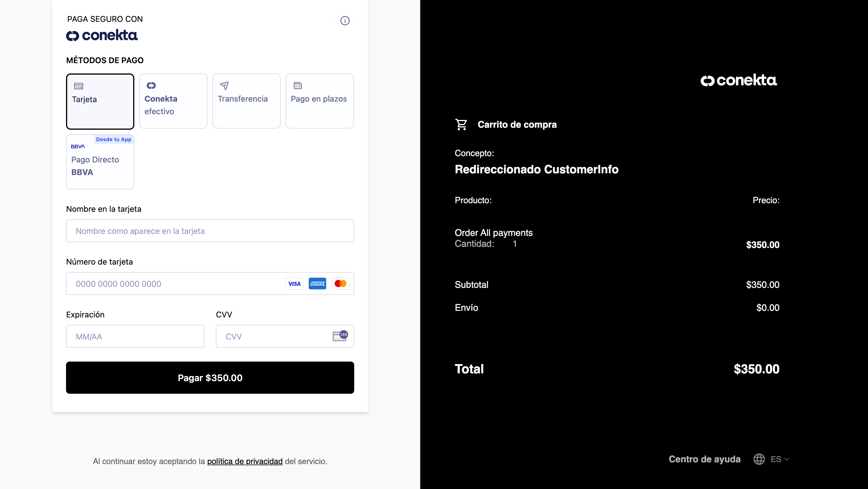Click the Desde tu App badge
The image size is (868, 489).
coord(114,139)
